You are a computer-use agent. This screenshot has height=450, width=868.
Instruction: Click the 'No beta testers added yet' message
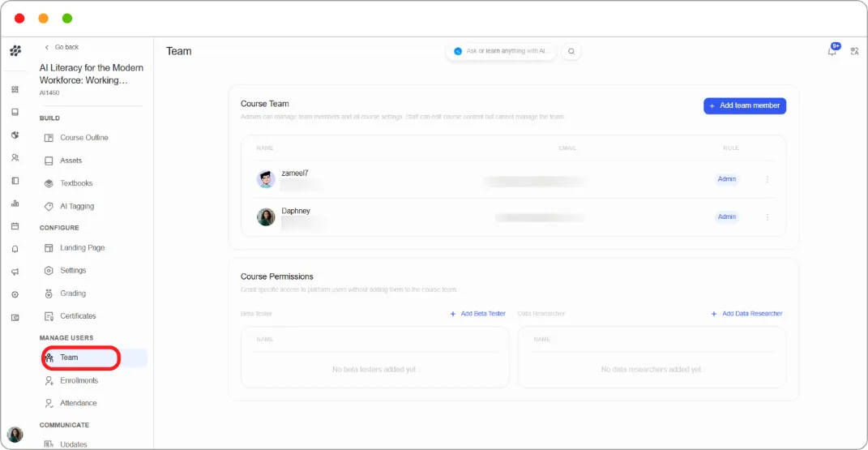[x=374, y=369]
